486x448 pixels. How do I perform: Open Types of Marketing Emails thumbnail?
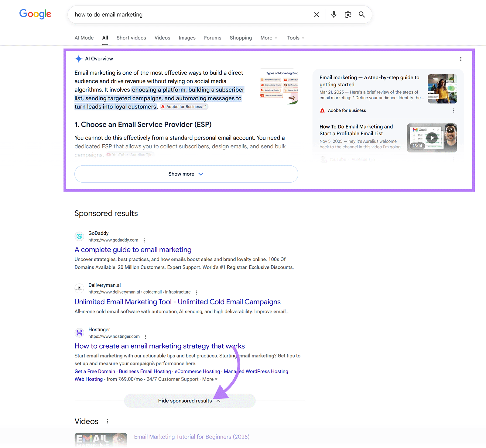coord(279,87)
